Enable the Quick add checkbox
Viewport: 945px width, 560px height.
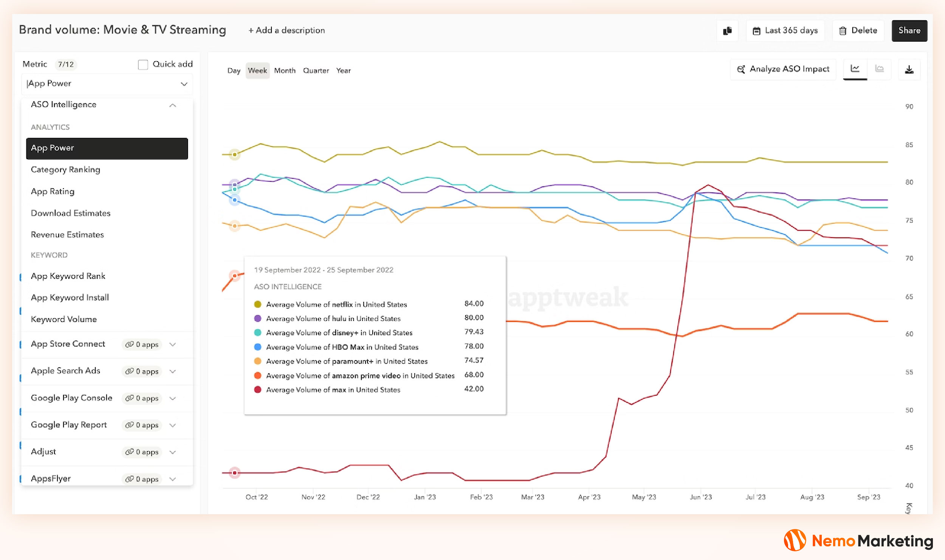[143, 65]
